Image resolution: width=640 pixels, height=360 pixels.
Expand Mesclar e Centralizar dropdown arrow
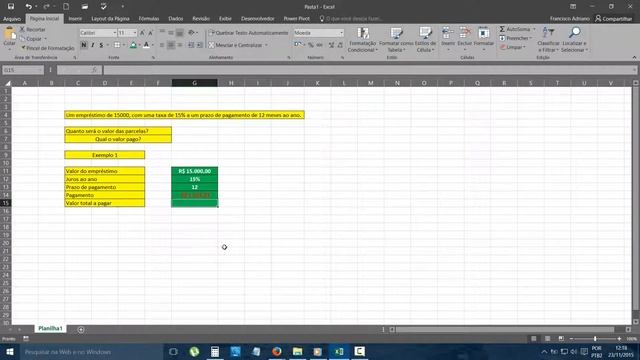coord(266,45)
